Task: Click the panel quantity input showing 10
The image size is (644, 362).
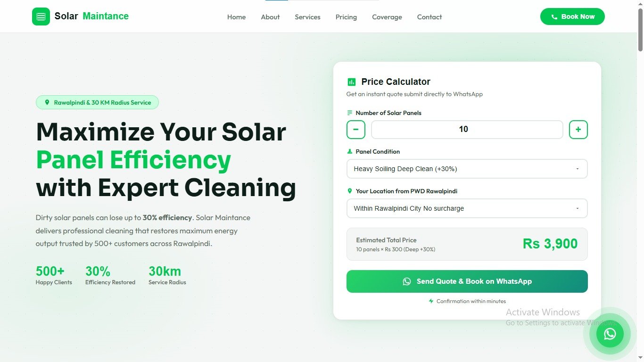Action: tap(467, 129)
